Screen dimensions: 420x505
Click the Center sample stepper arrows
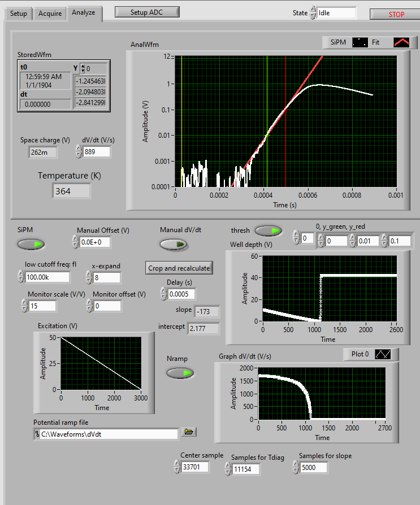point(178,467)
